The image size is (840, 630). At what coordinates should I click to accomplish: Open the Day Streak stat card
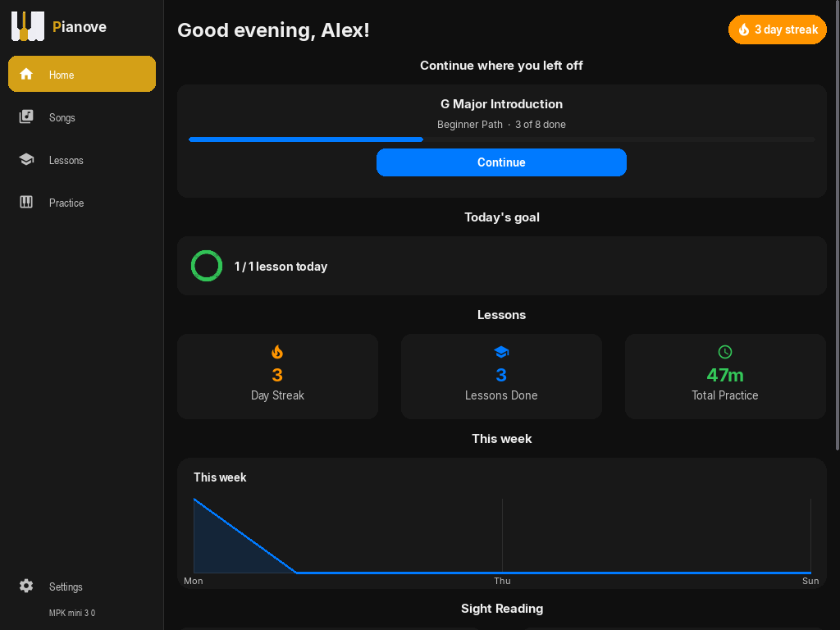pyautogui.click(x=277, y=377)
